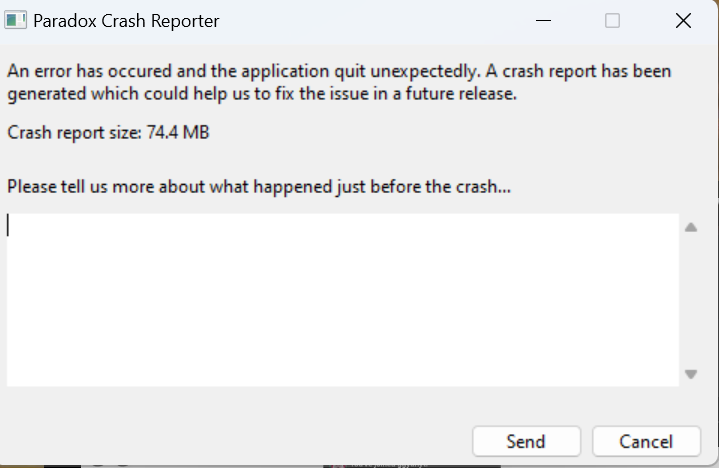The width and height of the screenshot is (719, 468).
Task: Click the blinking cursor in the text box
Action: coord(9,225)
